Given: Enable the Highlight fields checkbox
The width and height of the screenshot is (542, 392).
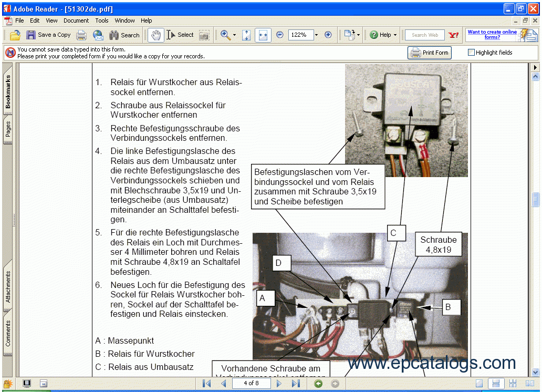Looking at the screenshot, I should click(471, 52).
